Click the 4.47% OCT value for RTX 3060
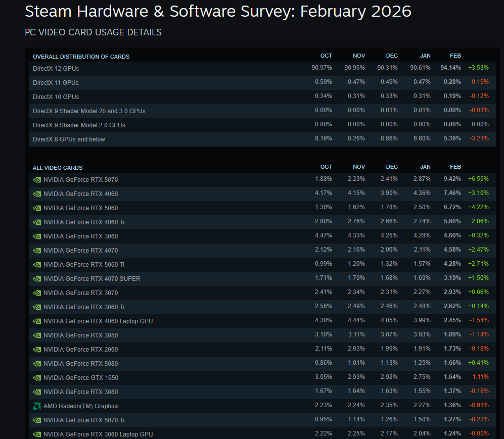Image resolution: width=504 pixels, height=439 pixels. 324,235
